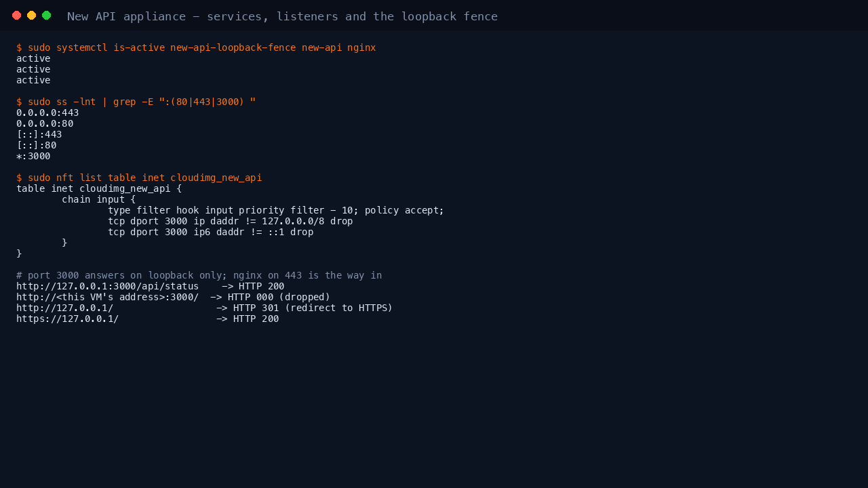
Task: Select the "[::]:443" listener line
Action: [39, 134]
